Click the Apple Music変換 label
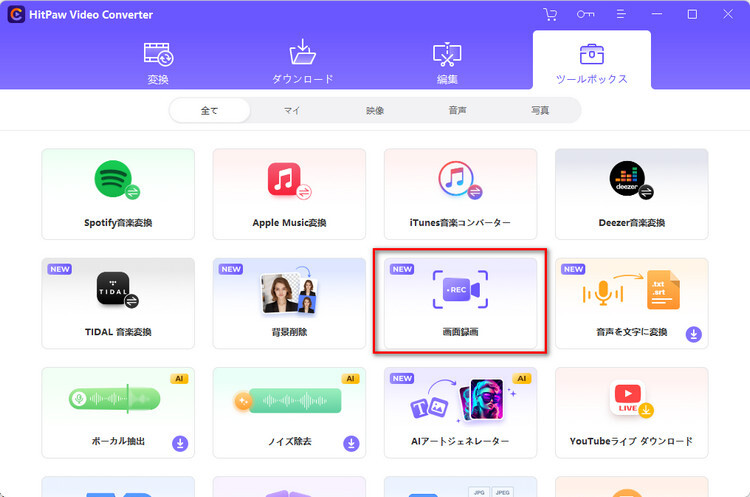The image size is (750, 497). pyautogui.click(x=289, y=222)
